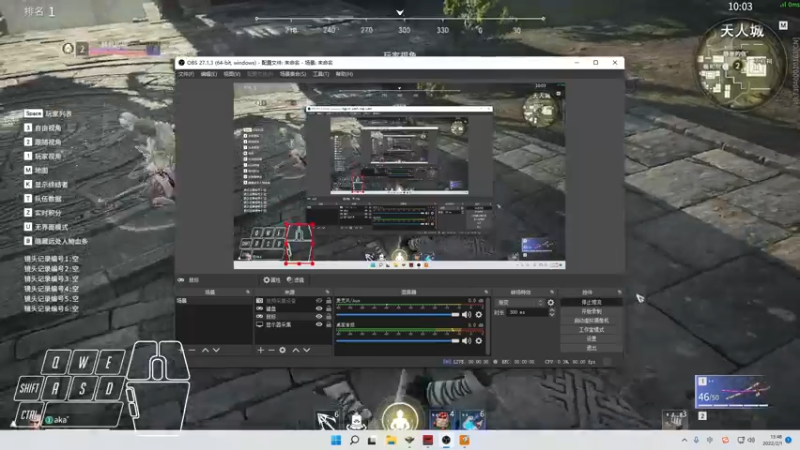This screenshot has height=450, width=800.
Task: Adjust 桌面音频 volume slider
Action: point(397,340)
